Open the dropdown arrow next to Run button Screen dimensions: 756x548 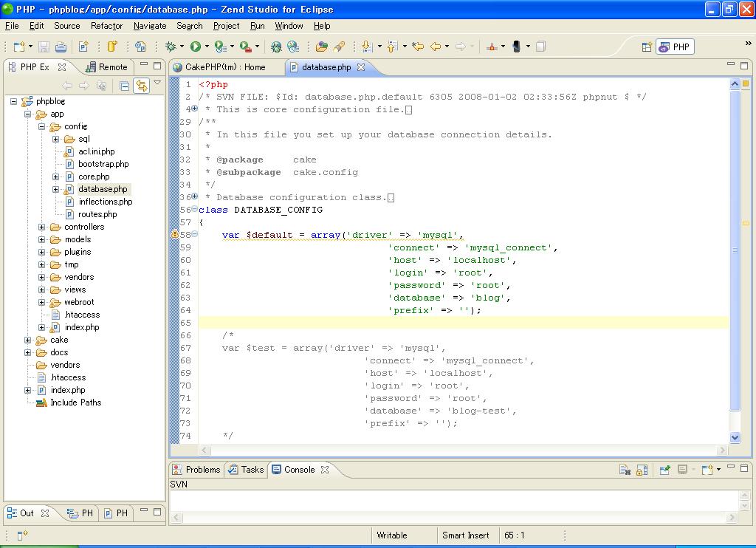tap(207, 47)
